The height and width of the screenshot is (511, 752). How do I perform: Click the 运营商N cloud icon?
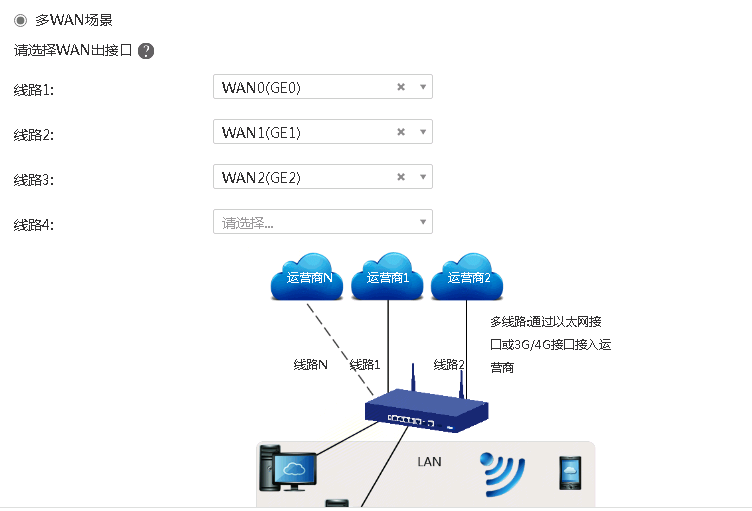(x=307, y=276)
